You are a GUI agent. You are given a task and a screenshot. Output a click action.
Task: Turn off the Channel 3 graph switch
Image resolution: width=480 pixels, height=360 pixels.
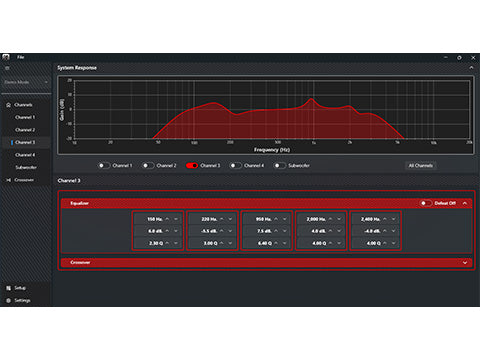tap(192, 166)
